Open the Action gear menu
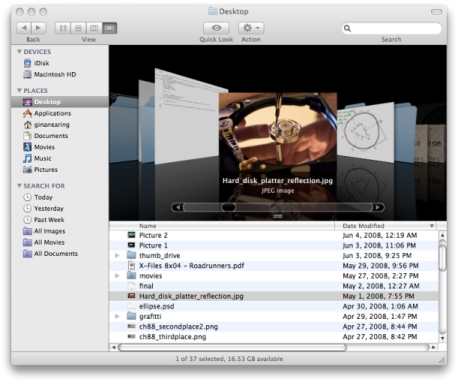 [251, 28]
